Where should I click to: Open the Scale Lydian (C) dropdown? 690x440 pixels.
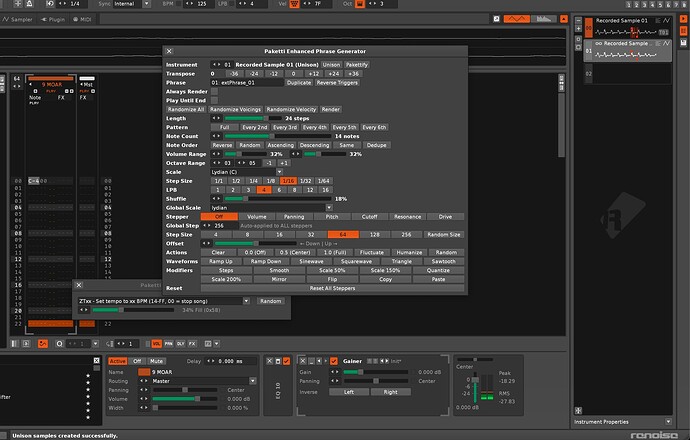(x=246, y=172)
